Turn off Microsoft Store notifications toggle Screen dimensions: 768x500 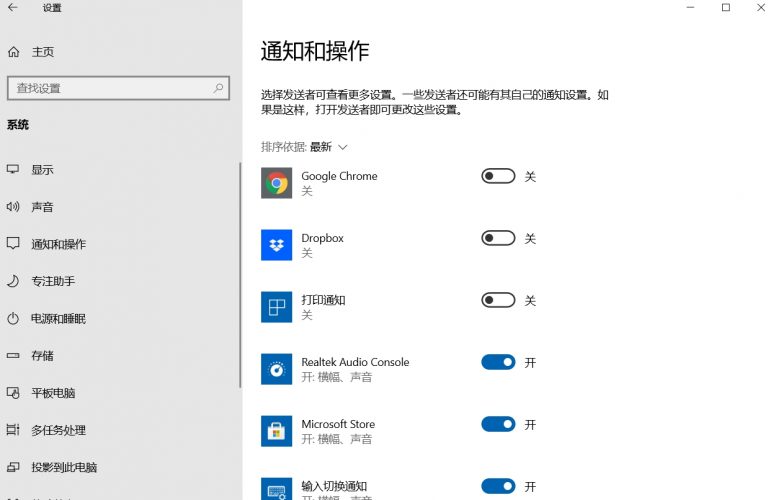pos(498,424)
